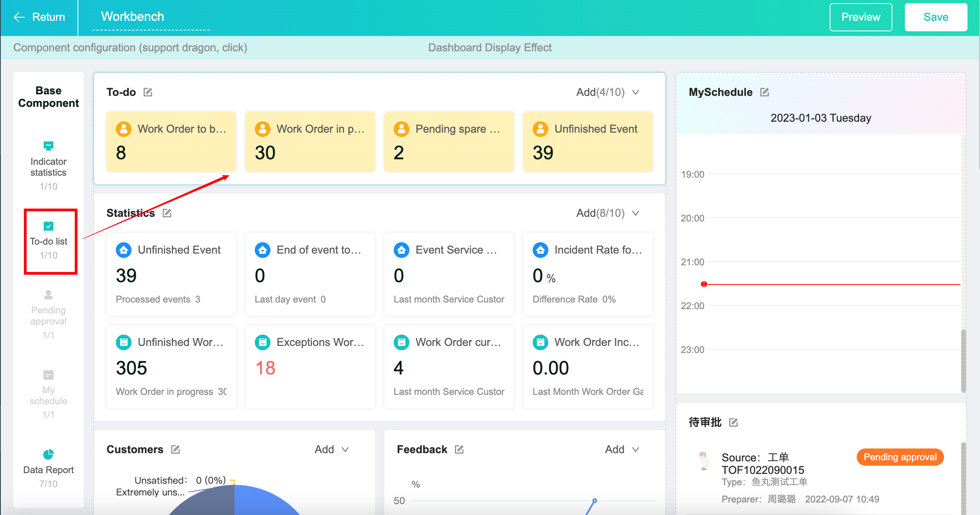Click the Last day event 0 text
Viewport: 980px width, 515px height.
tap(290, 299)
